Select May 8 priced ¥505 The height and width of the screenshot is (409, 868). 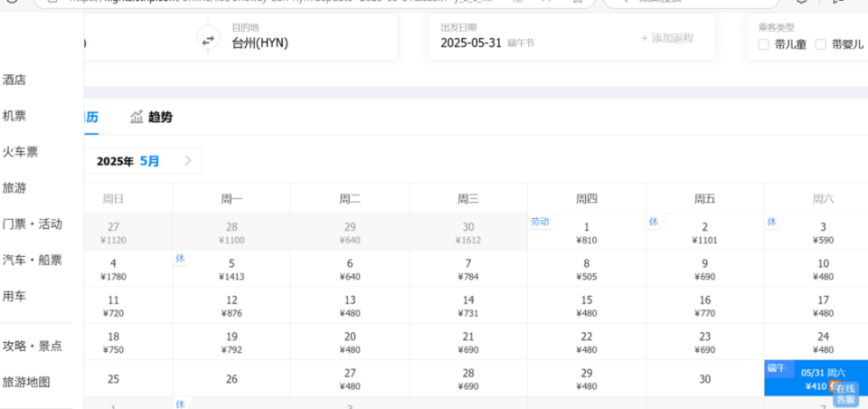click(x=587, y=269)
